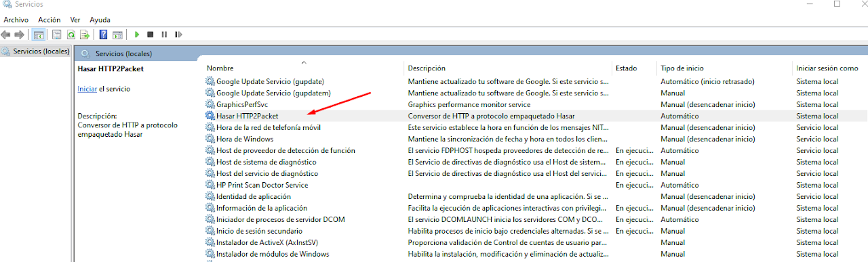Select the Hora de Windows service name

tap(245, 139)
